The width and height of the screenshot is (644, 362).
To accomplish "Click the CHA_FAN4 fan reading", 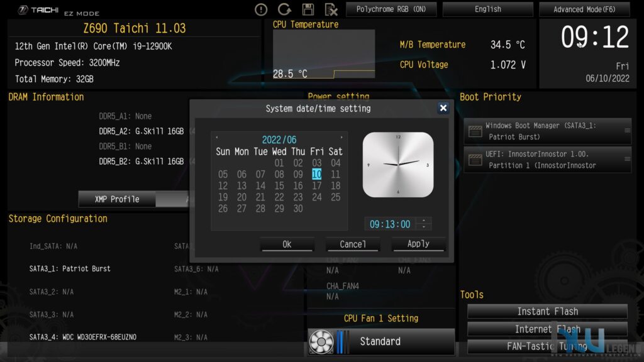I will tap(343, 291).
